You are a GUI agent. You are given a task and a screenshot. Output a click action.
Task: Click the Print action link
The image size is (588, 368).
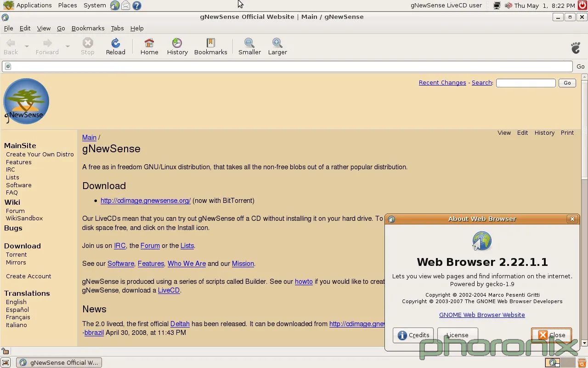(567, 132)
